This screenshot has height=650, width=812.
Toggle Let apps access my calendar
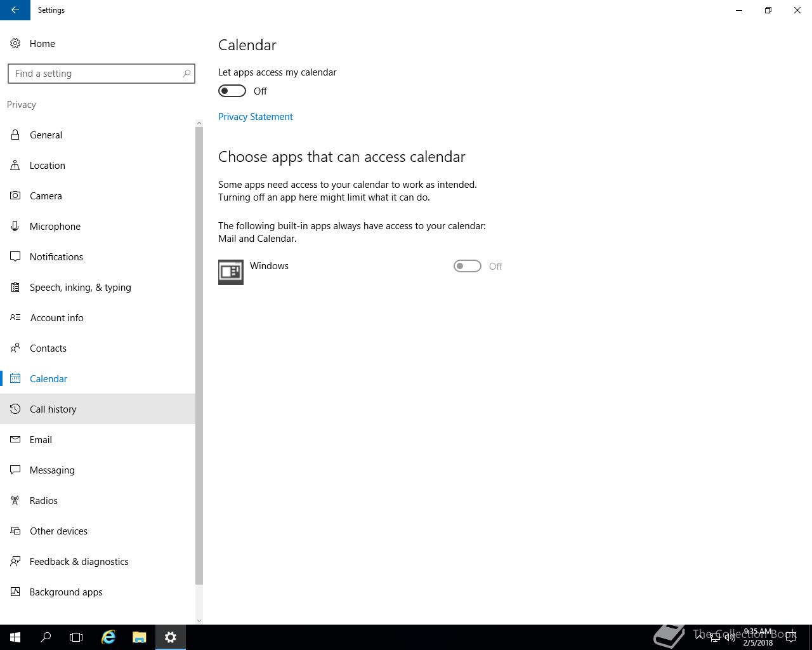(232, 91)
